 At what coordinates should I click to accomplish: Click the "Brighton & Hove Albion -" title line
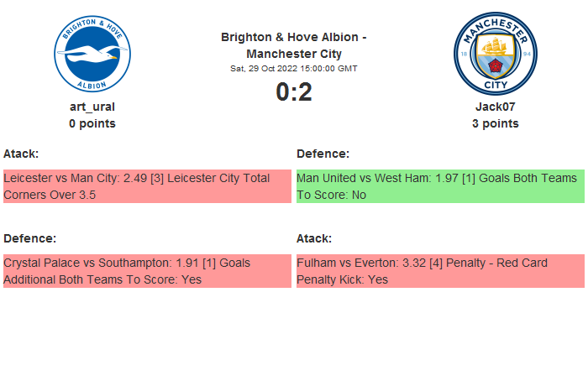point(293,37)
